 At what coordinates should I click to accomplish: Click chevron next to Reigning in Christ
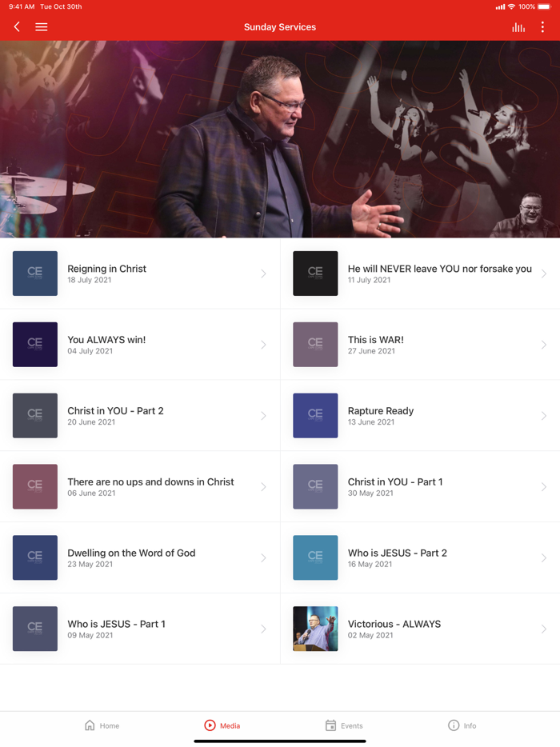coord(263,274)
